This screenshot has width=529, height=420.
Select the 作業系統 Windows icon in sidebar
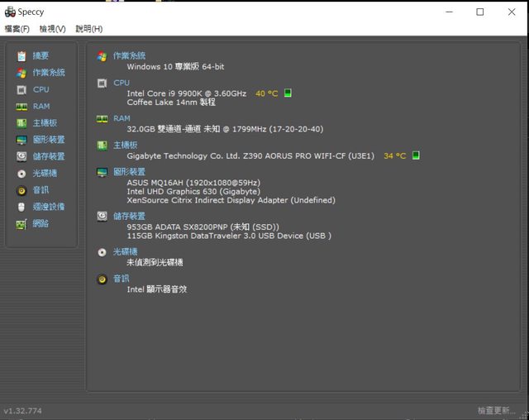point(21,73)
